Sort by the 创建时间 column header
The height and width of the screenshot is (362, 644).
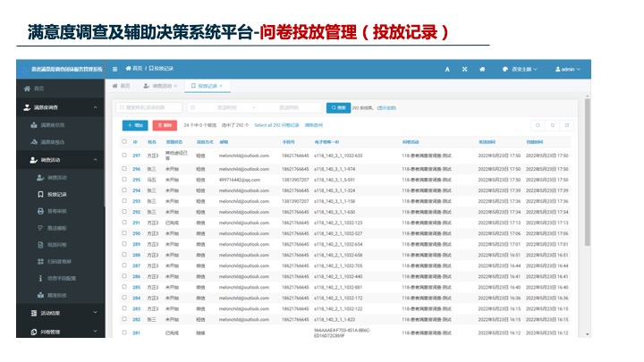point(535,142)
